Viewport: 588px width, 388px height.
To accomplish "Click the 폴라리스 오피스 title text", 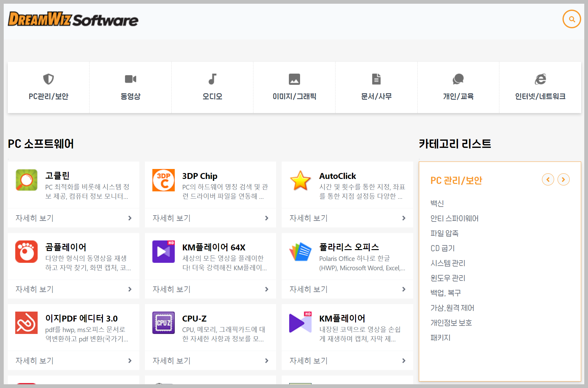I will click(349, 247).
